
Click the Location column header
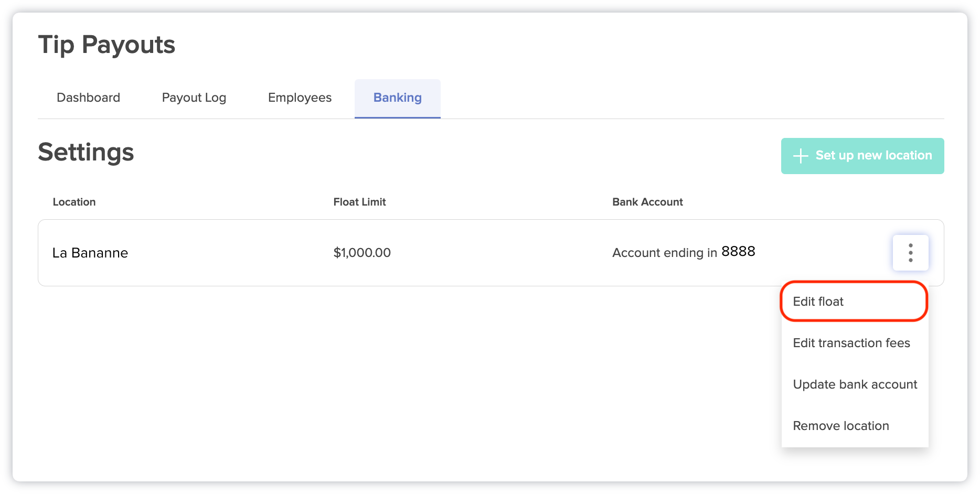[74, 201]
